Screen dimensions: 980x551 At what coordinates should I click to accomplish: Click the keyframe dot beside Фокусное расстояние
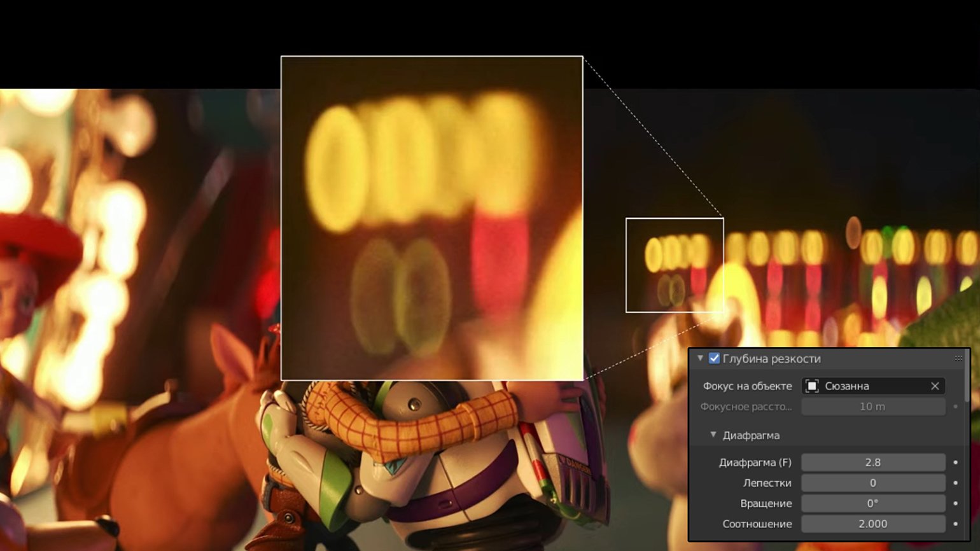pyautogui.click(x=955, y=406)
